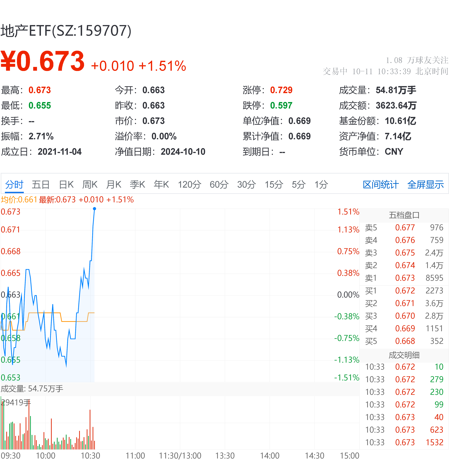Switch to the 30分 interval
The image size is (449, 476).
(247, 184)
